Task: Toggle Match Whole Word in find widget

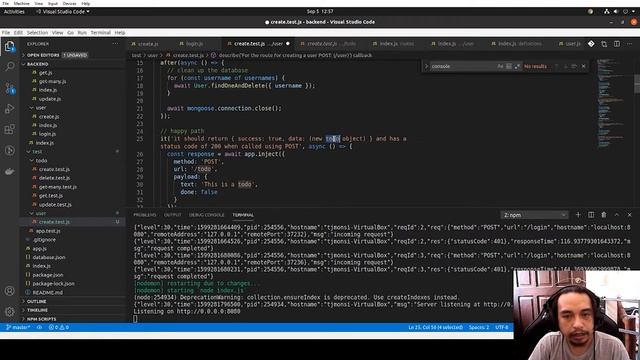Action: [509, 66]
